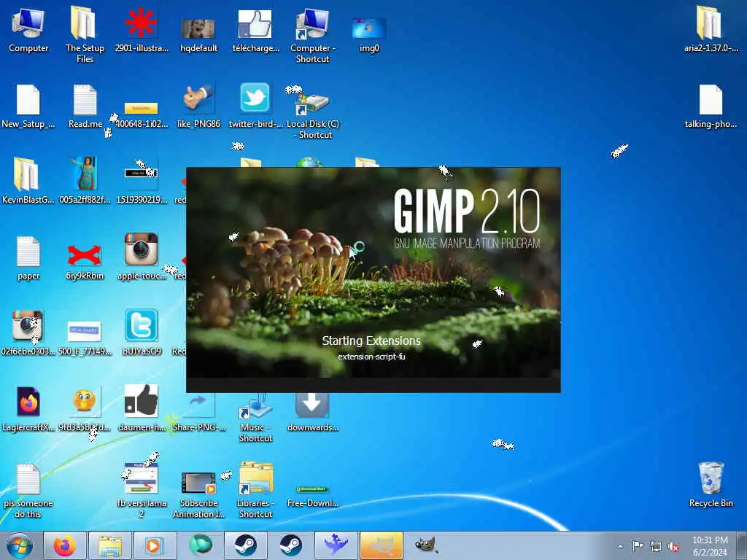
Task: Click the GIMP 2.10 splash image
Action: tap(373, 279)
